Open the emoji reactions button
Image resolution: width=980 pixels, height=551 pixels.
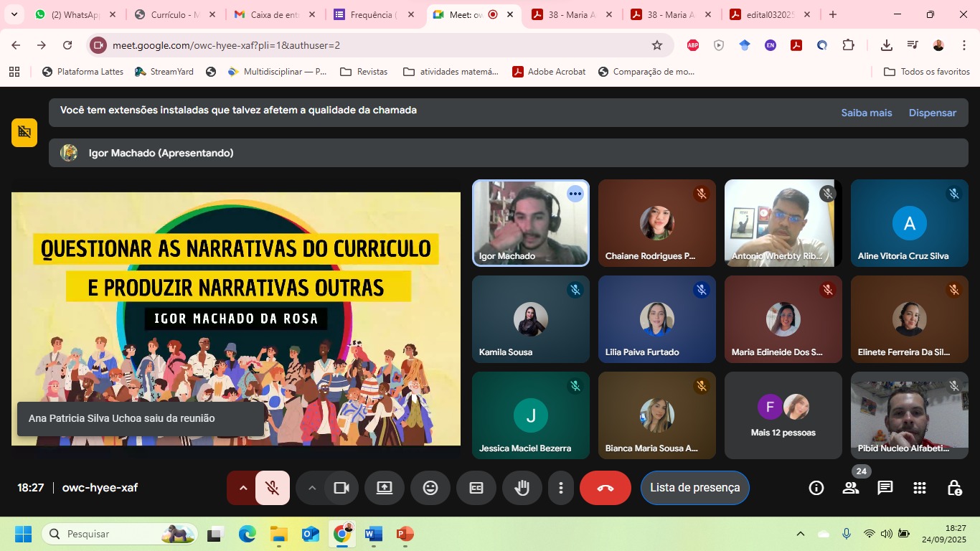[x=430, y=488]
